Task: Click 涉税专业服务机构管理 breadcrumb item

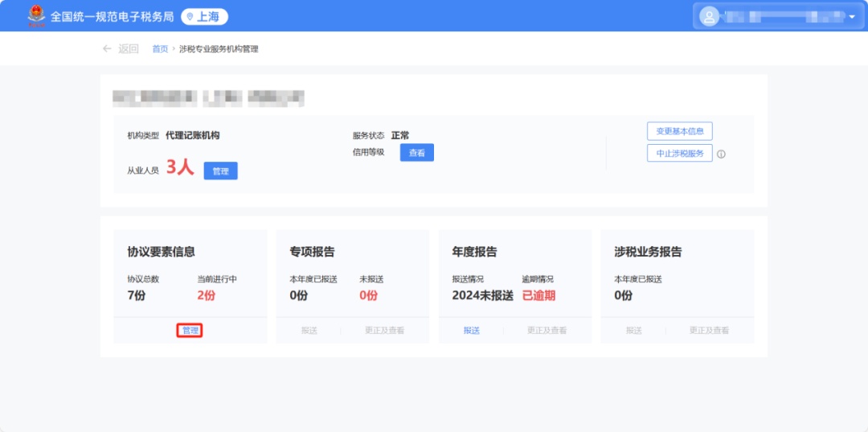Action: 219,49
